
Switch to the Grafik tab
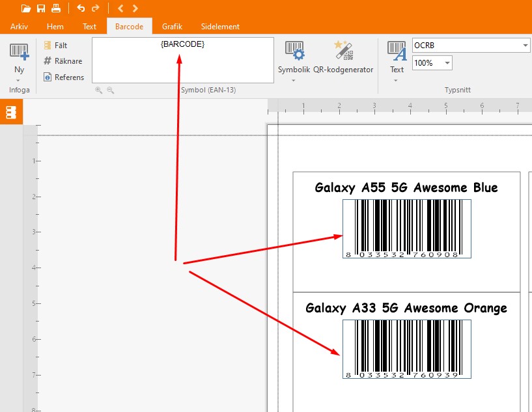(172, 27)
